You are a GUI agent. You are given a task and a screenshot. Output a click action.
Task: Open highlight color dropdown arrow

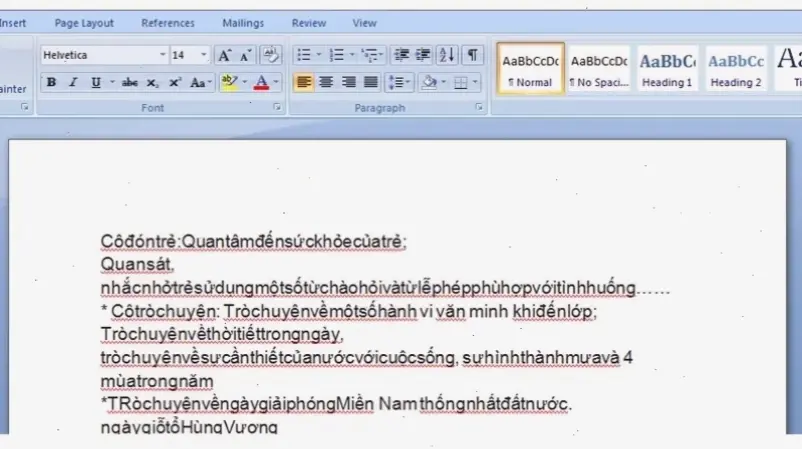tap(244, 82)
